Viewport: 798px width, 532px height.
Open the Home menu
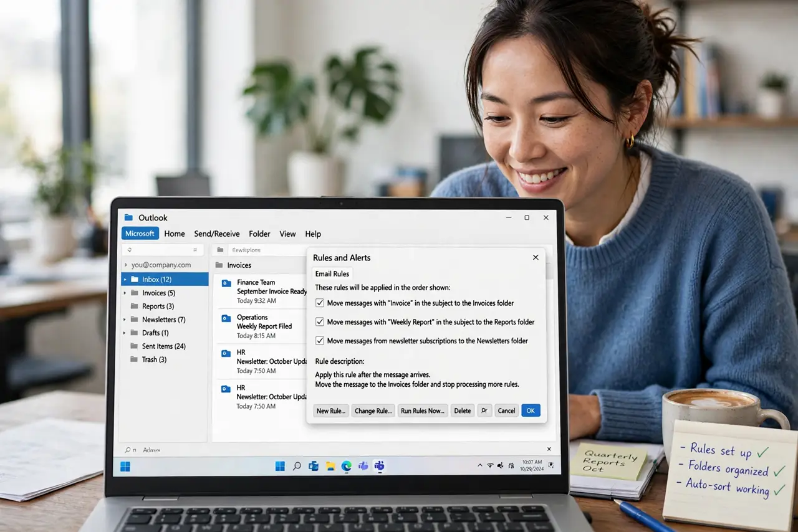coord(175,234)
